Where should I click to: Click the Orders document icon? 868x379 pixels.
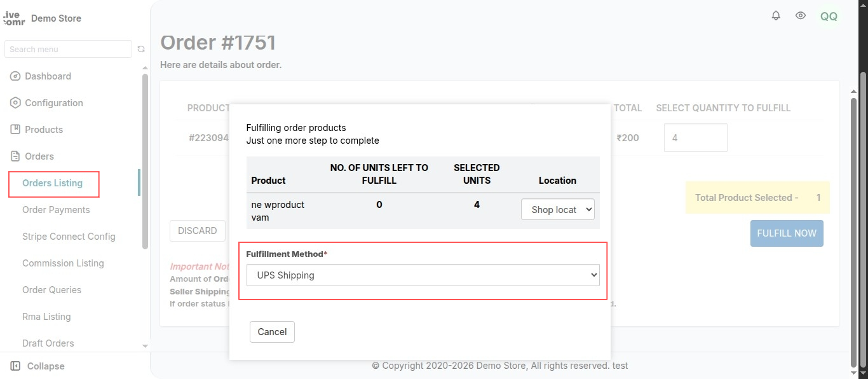coord(15,156)
